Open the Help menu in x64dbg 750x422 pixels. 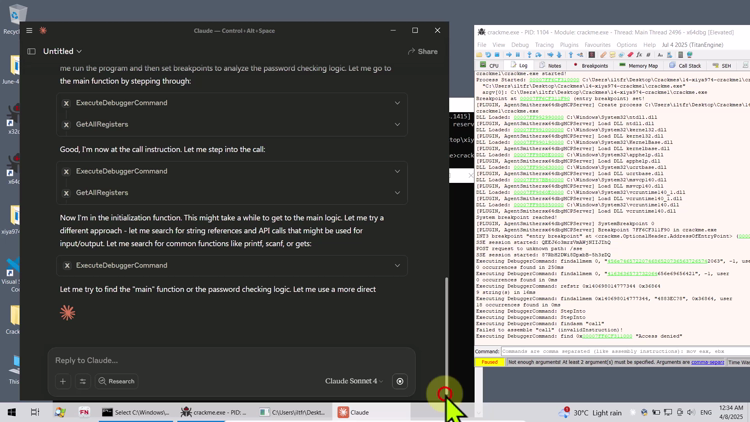tap(649, 44)
